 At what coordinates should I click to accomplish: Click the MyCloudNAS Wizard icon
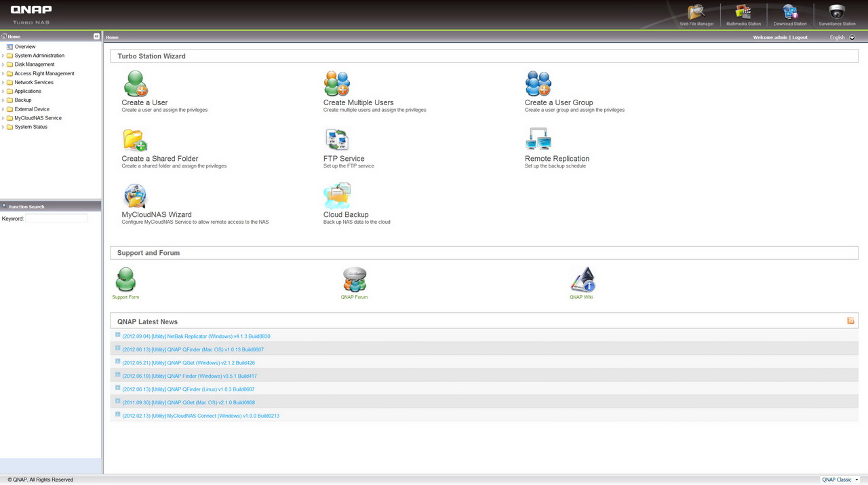pos(135,196)
